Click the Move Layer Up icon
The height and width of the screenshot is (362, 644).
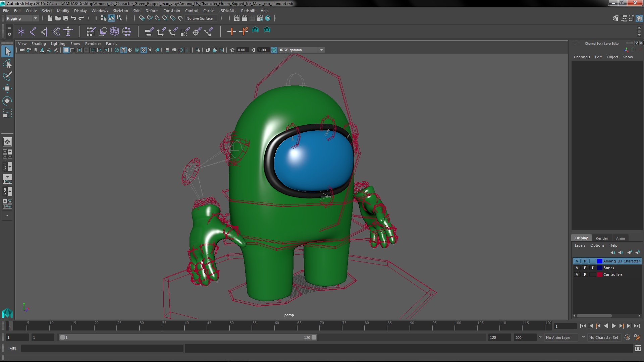[613, 252]
